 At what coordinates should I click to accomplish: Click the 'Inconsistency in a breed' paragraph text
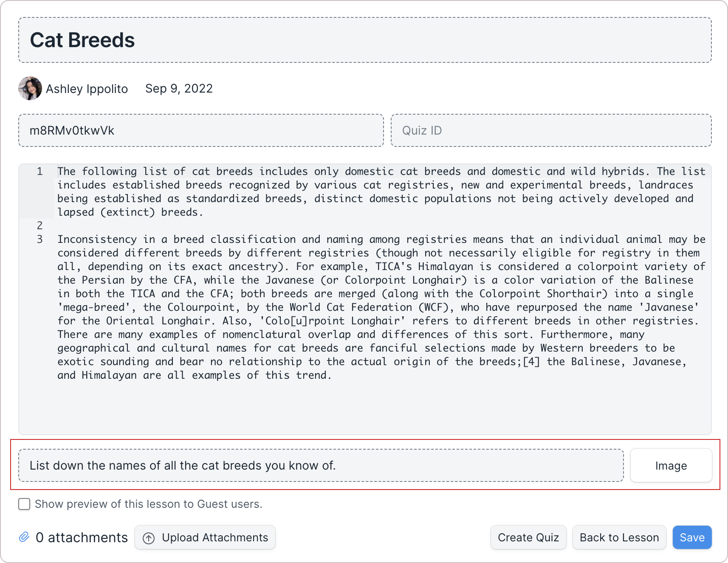pyautogui.click(x=381, y=307)
